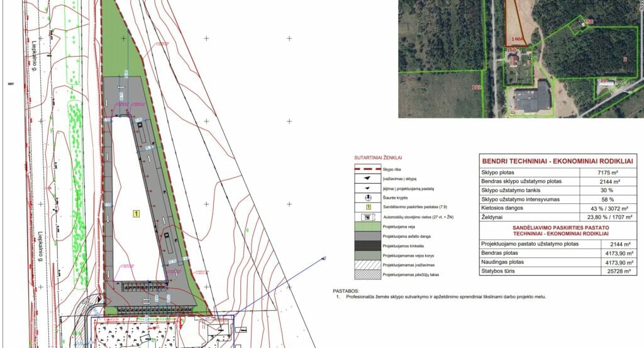Viewport: 644px width, 348px height.
Task: Click the dotted Projektuojamas pėsčiųjų takas legend pattern
Action: click(367, 274)
